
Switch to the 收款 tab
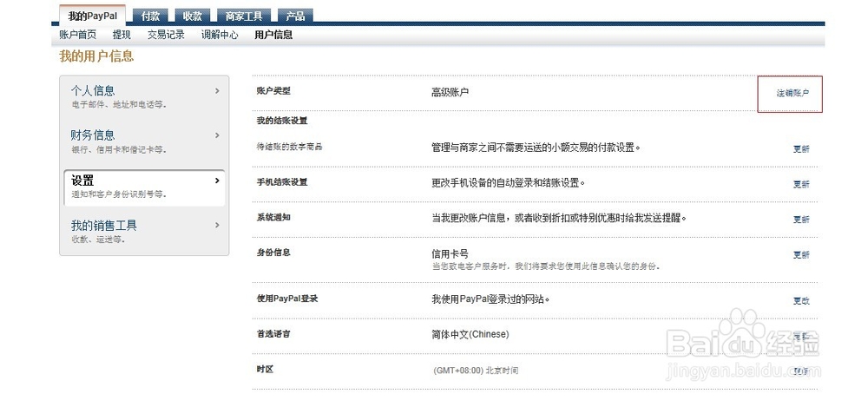point(192,16)
